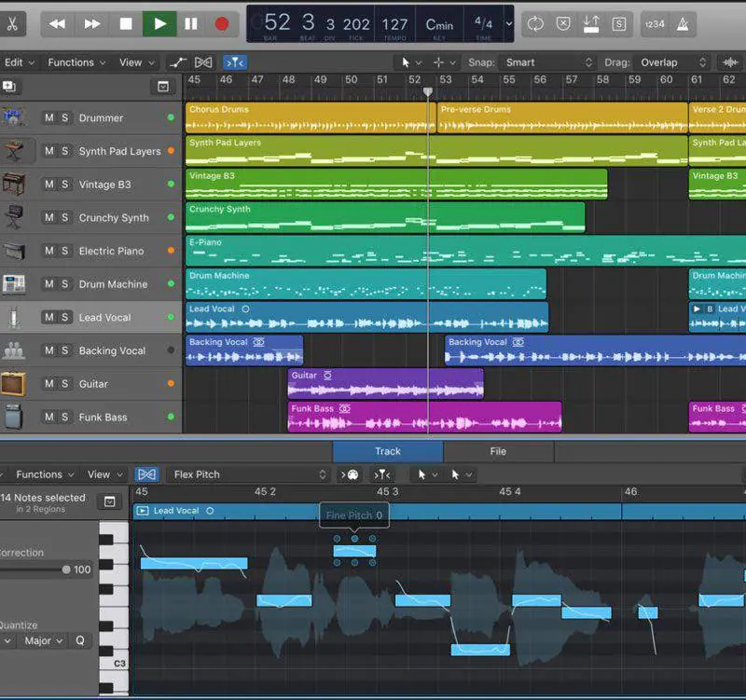Solo the Synth Pad Layers track
This screenshot has height=700, width=746.
click(x=64, y=151)
